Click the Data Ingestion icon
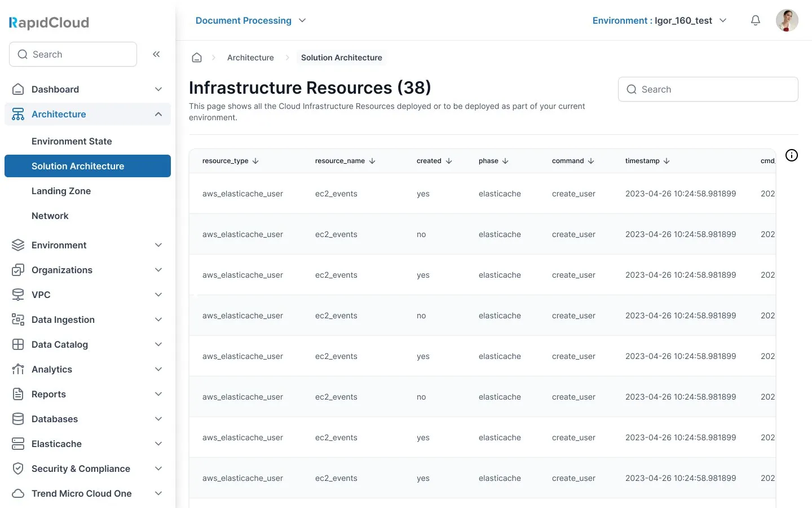812x508 pixels. point(18,319)
